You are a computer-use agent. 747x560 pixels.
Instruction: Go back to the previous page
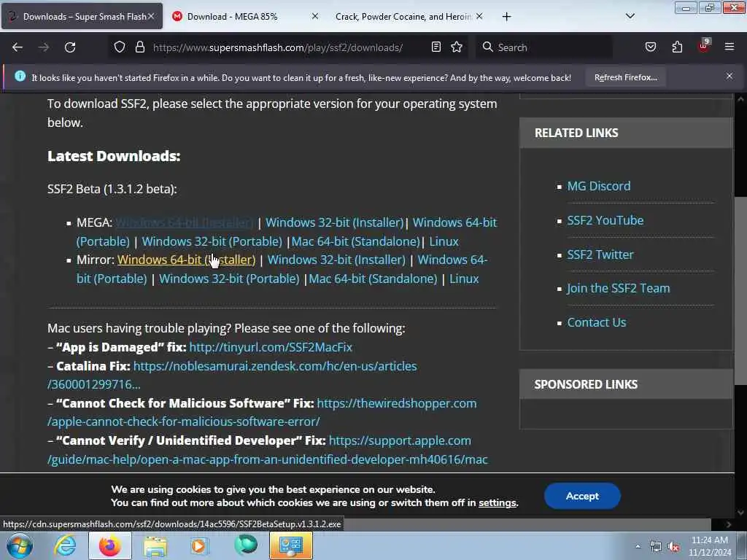click(x=18, y=47)
